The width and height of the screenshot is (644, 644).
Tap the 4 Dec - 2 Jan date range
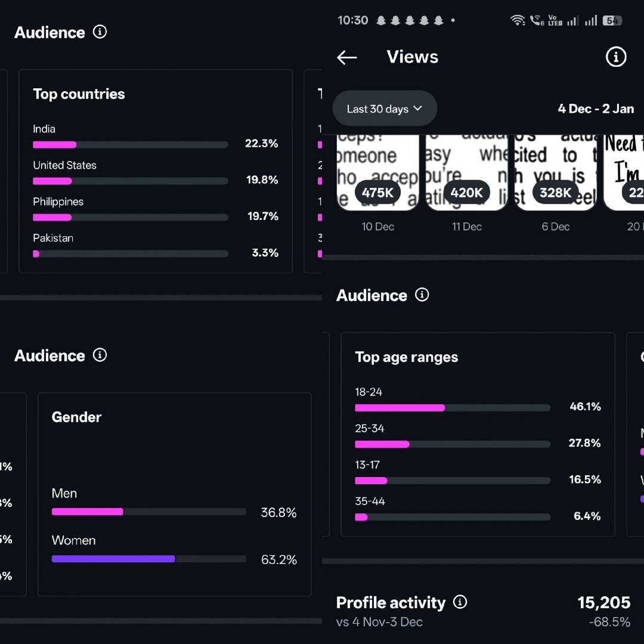pyautogui.click(x=595, y=109)
